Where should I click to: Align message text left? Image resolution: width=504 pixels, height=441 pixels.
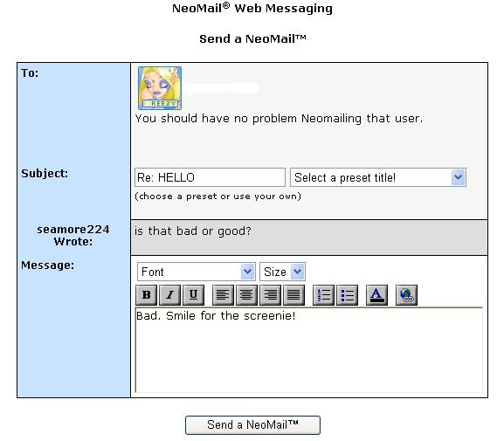click(223, 295)
